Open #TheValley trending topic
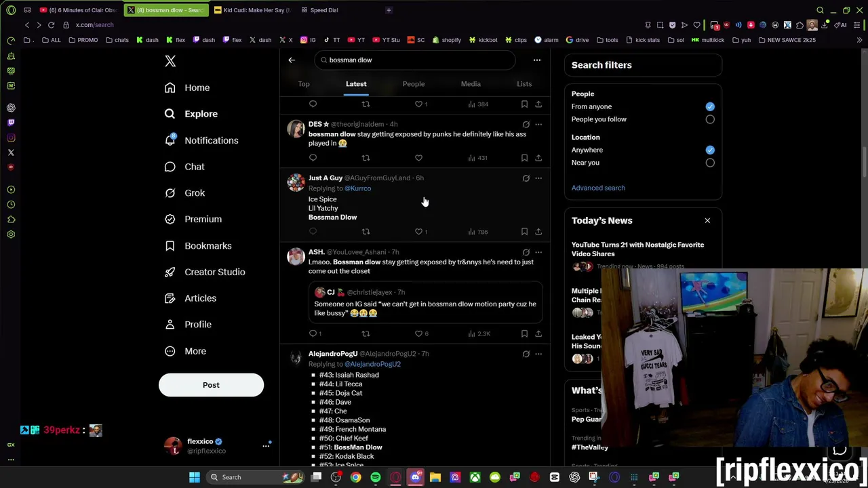 (590, 447)
